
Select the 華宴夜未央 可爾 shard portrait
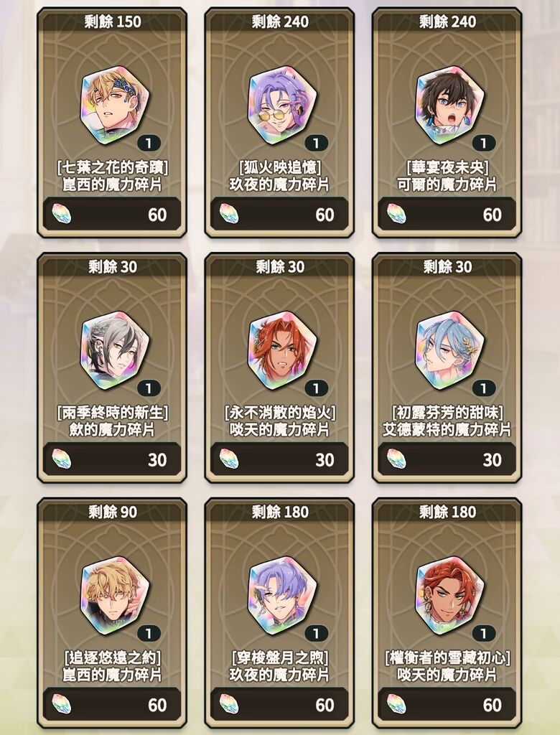(449, 106)
